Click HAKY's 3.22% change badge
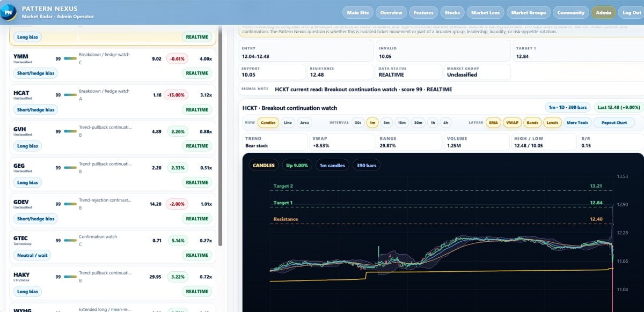Image resolution: width=644 pixels, height=312 pixels. point(177,277)
